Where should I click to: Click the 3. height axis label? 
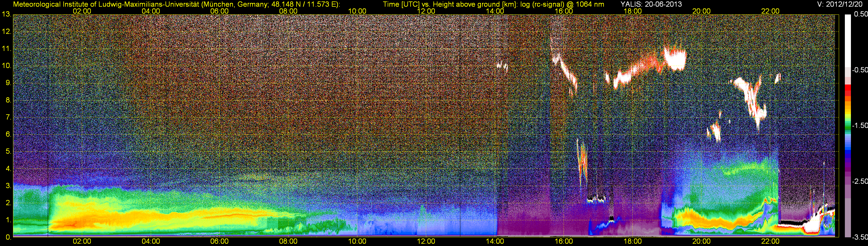click(9, 186)
